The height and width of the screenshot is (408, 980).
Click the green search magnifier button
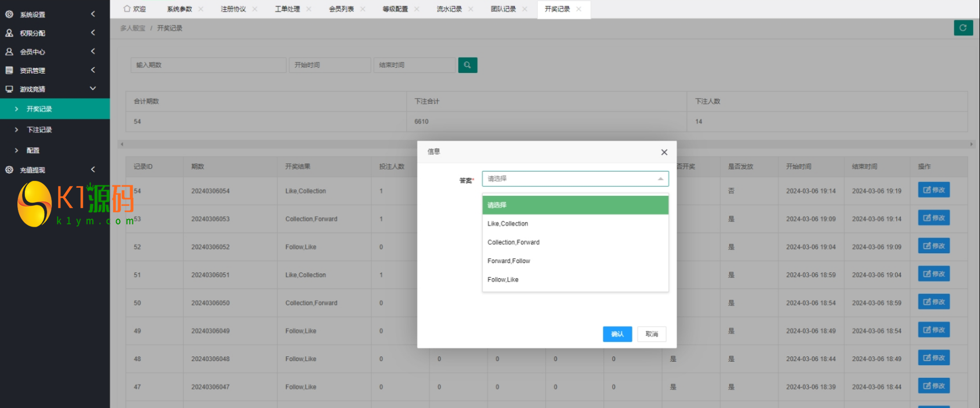click(x=468, y=65)
